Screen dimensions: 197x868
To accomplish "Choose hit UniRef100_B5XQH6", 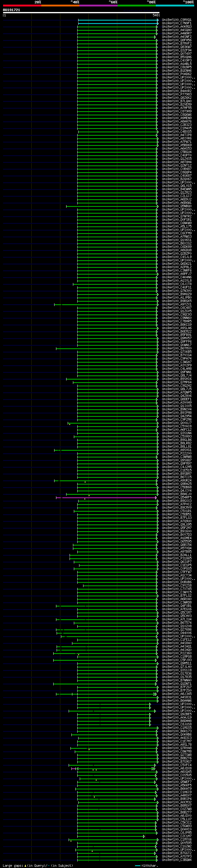I will 177,57.
